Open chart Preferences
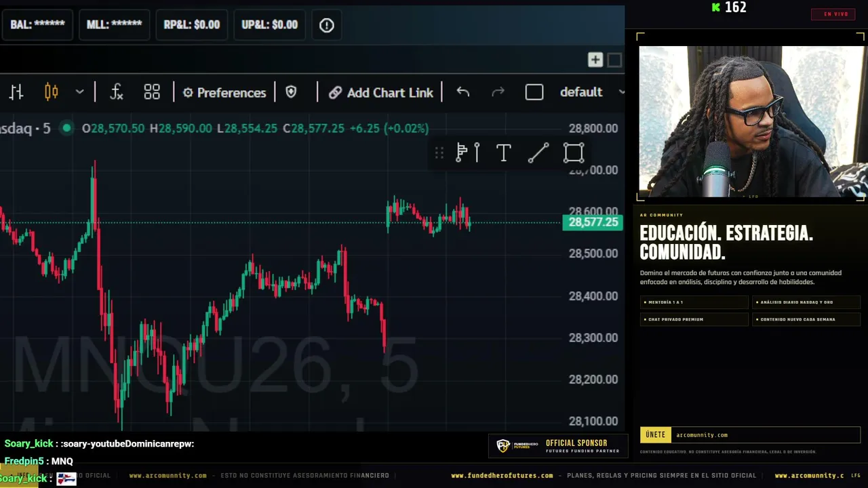This screenshot has width=868, height=488. (224, 93)
